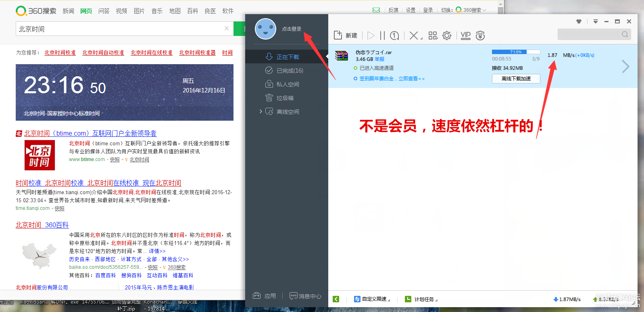This screenshot has width=644, height=312.
Task: Click the download speed 1.87MB/s indicator
Action: coord(567,299)
